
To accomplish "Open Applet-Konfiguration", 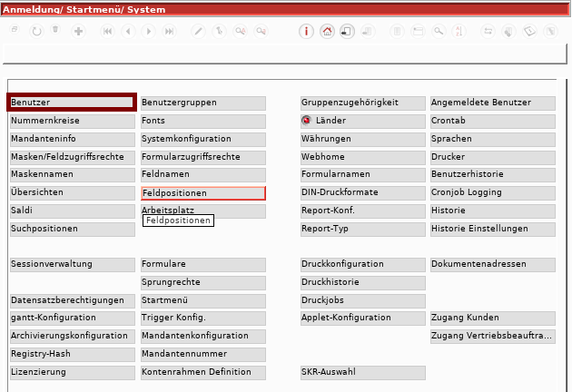I will [363, 318].
